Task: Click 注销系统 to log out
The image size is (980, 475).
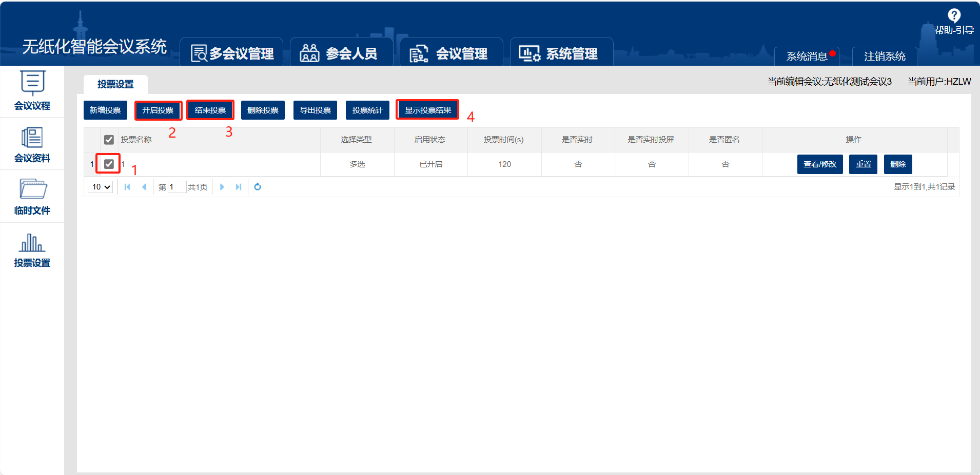Action: tap(885, 56)
